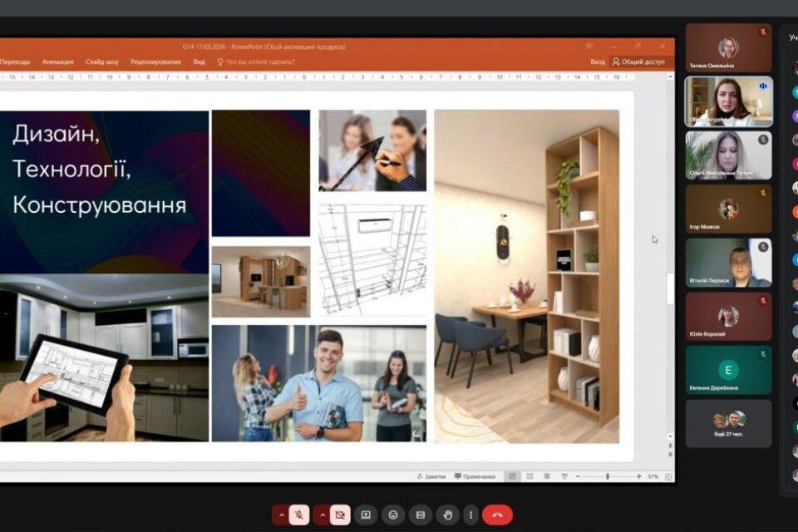Open the Анимация ribbon tab

(x=57, y=62)
